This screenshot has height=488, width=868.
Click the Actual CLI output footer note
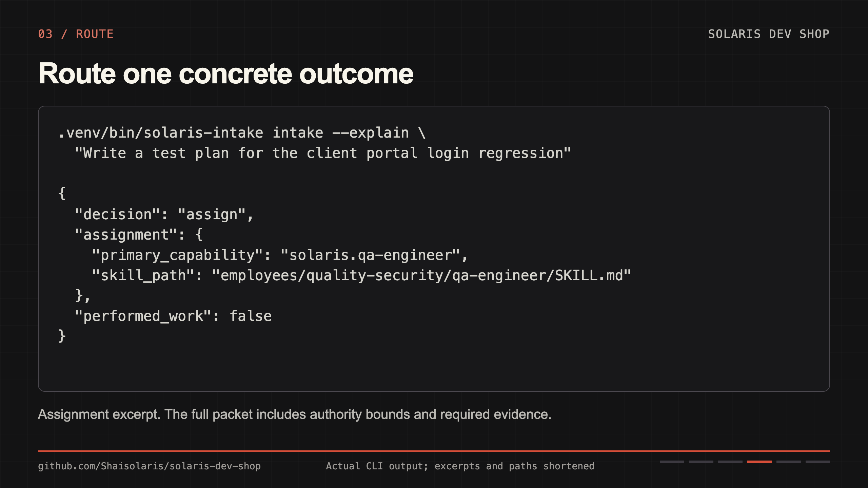point(460,466)
